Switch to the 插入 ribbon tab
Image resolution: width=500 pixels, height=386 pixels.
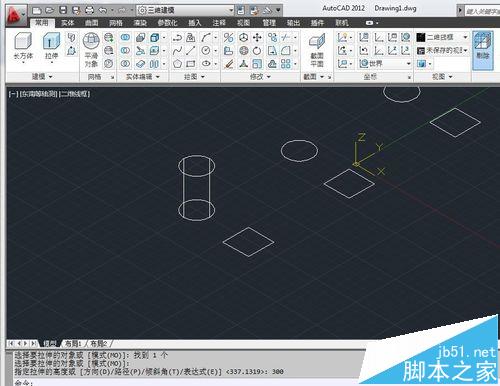(195, 23)
